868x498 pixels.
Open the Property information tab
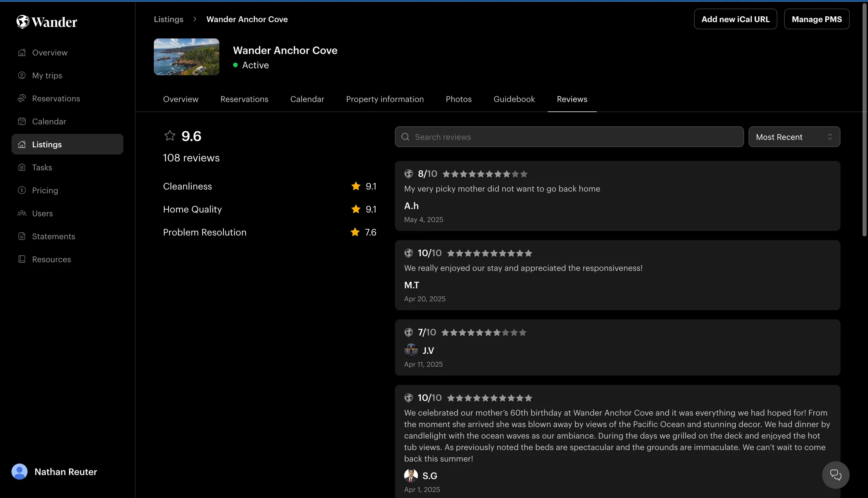tap(385, 99)
